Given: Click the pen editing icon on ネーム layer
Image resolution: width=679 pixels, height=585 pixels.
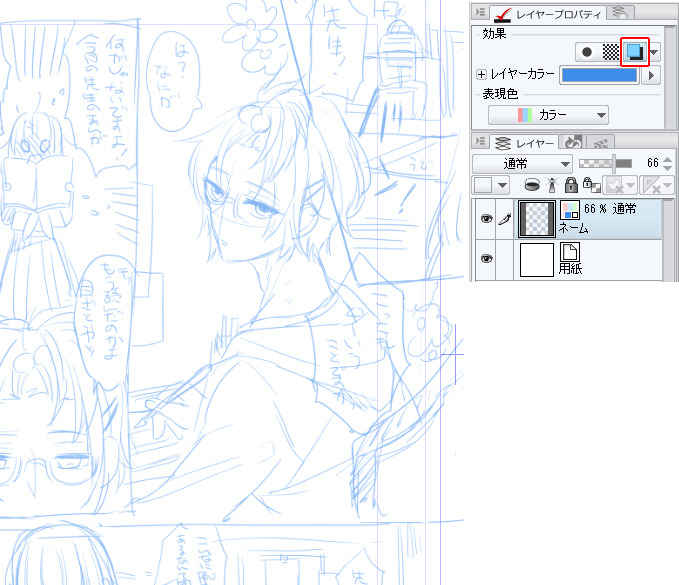Looking at the screenshot, I should (504, 219).
